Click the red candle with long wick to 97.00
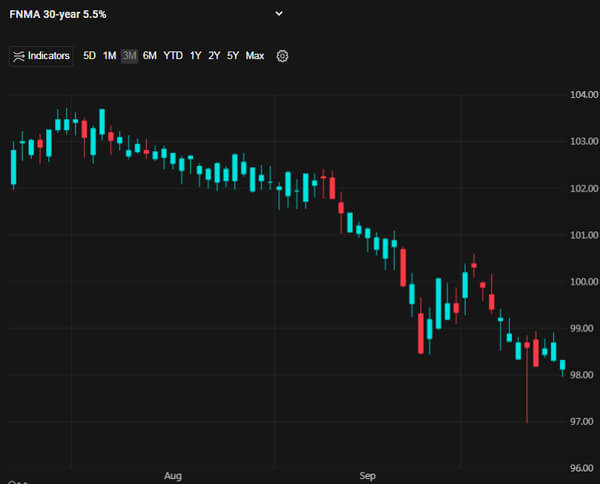600x484 pixels. click(x=527, y=380)
